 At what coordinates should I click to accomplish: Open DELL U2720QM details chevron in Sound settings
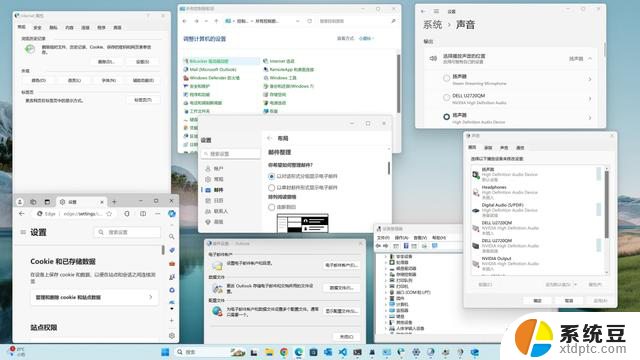pos(590,98)
